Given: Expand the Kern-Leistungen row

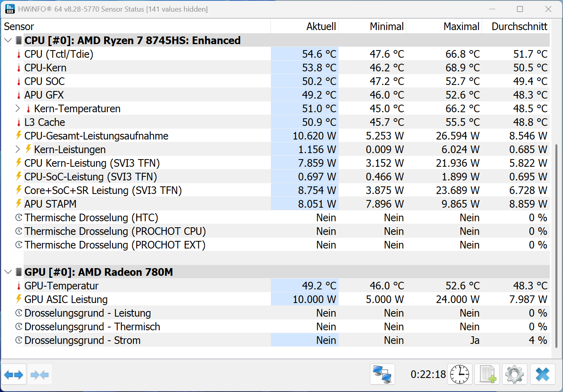Looking at the screenshot, I should pyautogui.click(x=18, y=150).
